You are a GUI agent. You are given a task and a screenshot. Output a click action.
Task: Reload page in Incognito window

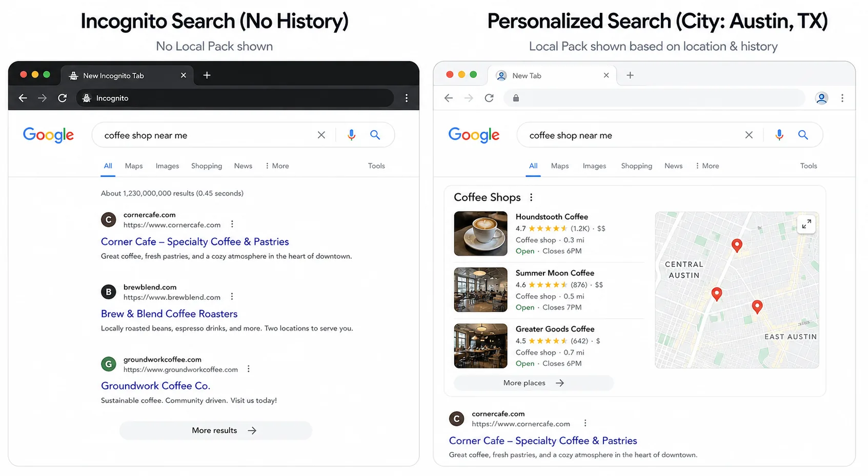[62, 98]
